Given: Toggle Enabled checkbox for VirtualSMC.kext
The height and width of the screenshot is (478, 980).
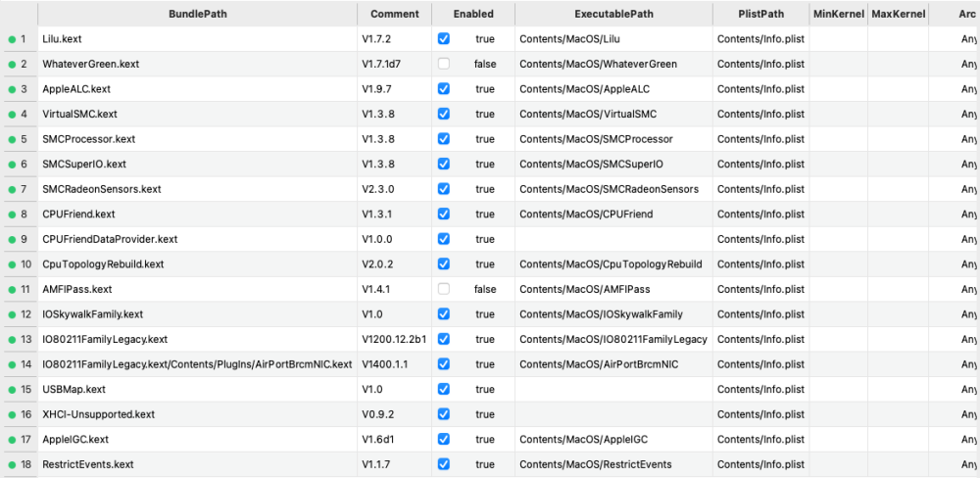Looking at the screenshot, I should click(444, 114).
